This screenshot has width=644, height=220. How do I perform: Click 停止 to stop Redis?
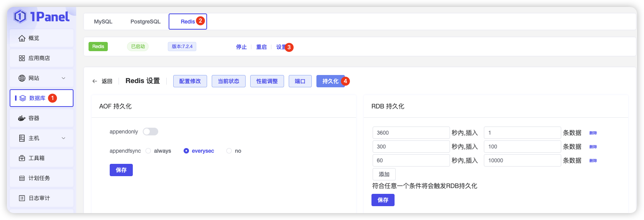(241, 47)
